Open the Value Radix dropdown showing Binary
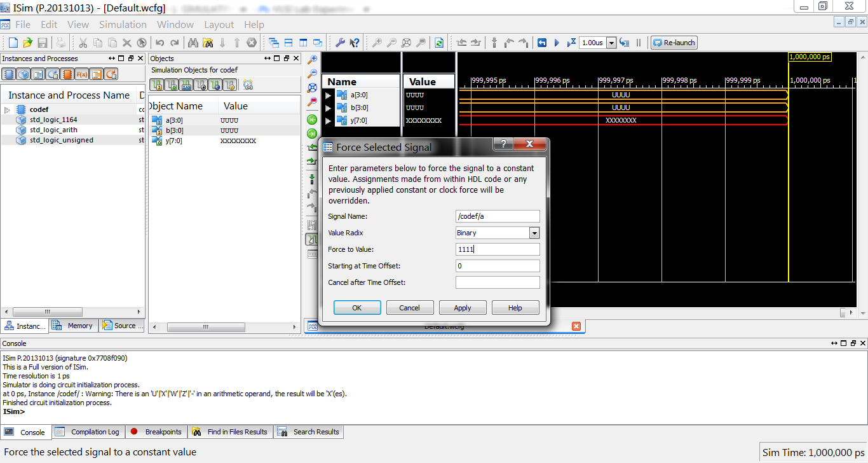 click(534, 234)
